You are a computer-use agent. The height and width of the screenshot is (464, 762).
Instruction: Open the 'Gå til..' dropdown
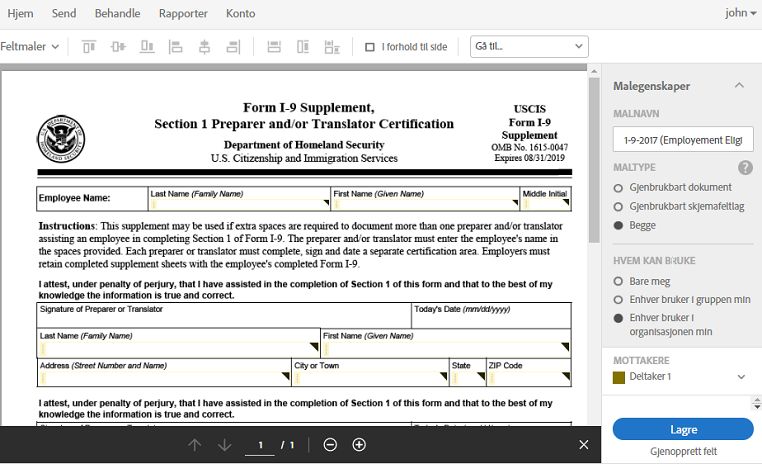pos(529,47)
